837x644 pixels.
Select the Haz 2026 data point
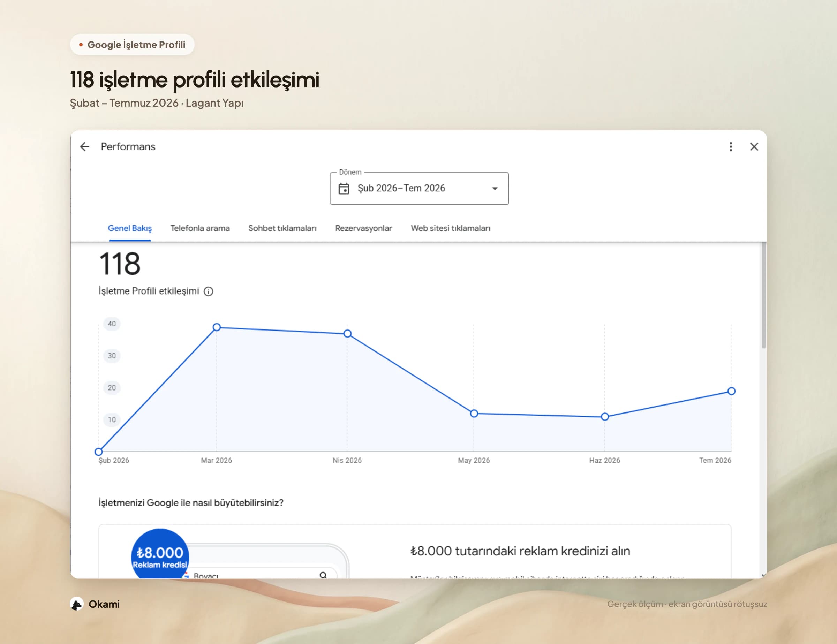pos(605,417)
